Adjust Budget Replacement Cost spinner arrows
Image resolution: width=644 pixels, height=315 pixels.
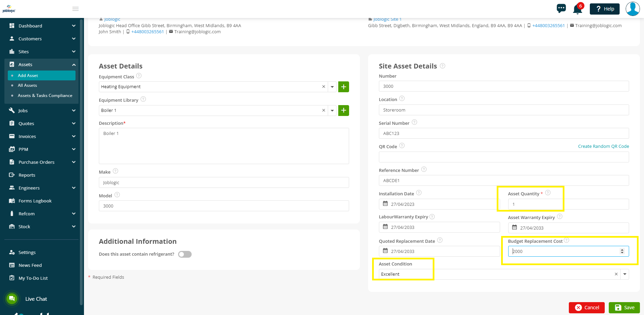pos(622,251)
